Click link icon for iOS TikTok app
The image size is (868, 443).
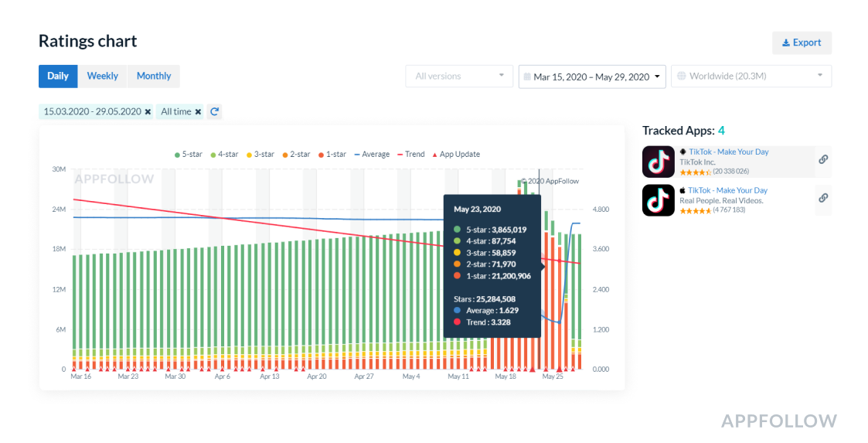pos(823,198)
